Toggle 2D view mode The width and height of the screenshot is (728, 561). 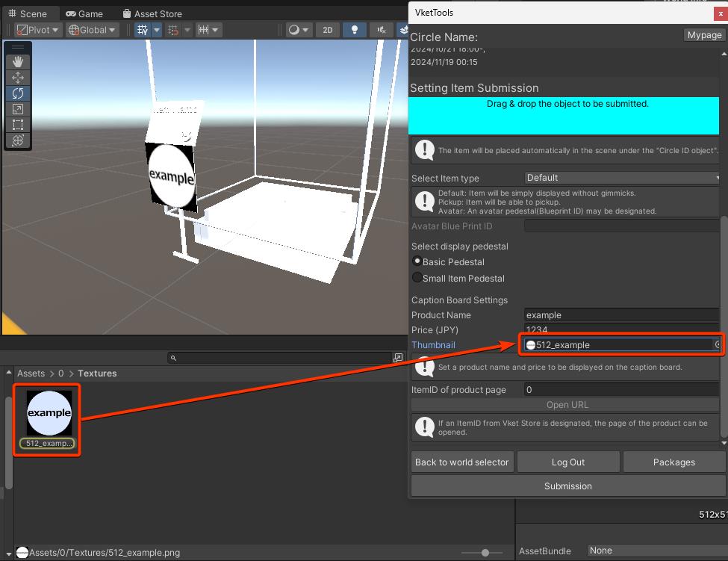coord(328,30)
